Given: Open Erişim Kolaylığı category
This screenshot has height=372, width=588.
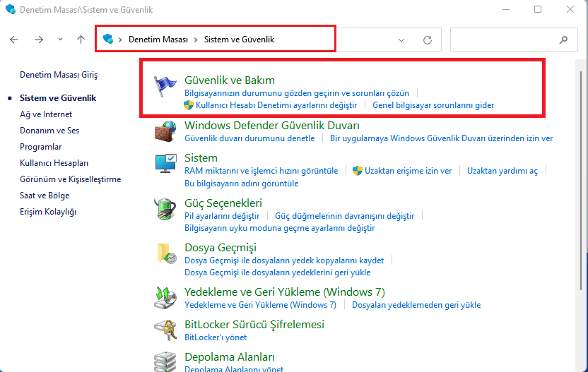Looking at the screenshot, I should pyautogui.click(x=48, y=212).
